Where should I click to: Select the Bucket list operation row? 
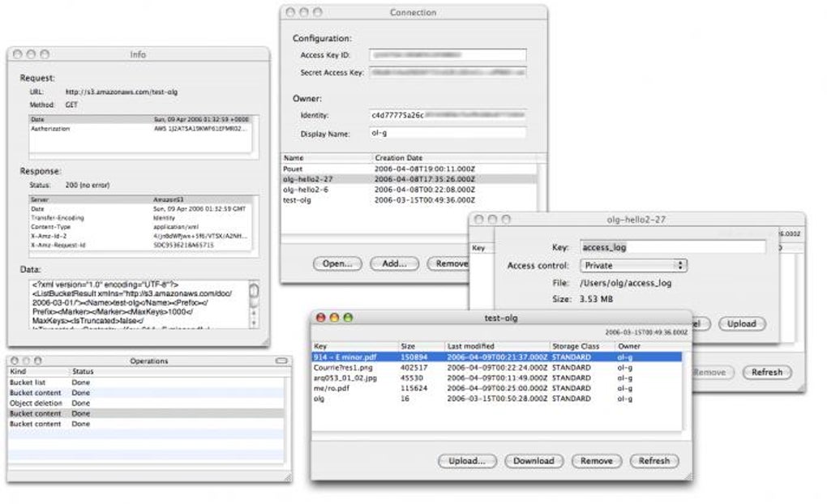[x=146, y=382]
